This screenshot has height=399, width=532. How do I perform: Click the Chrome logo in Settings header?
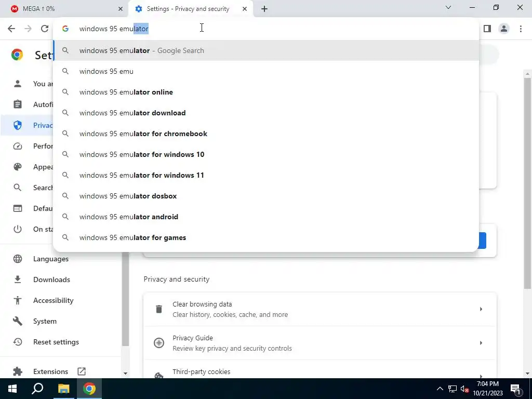17,55
